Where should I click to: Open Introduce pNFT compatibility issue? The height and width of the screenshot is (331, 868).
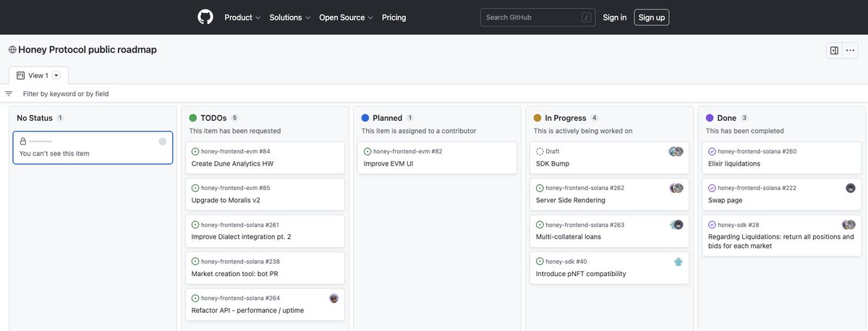[x=581, y=274]
